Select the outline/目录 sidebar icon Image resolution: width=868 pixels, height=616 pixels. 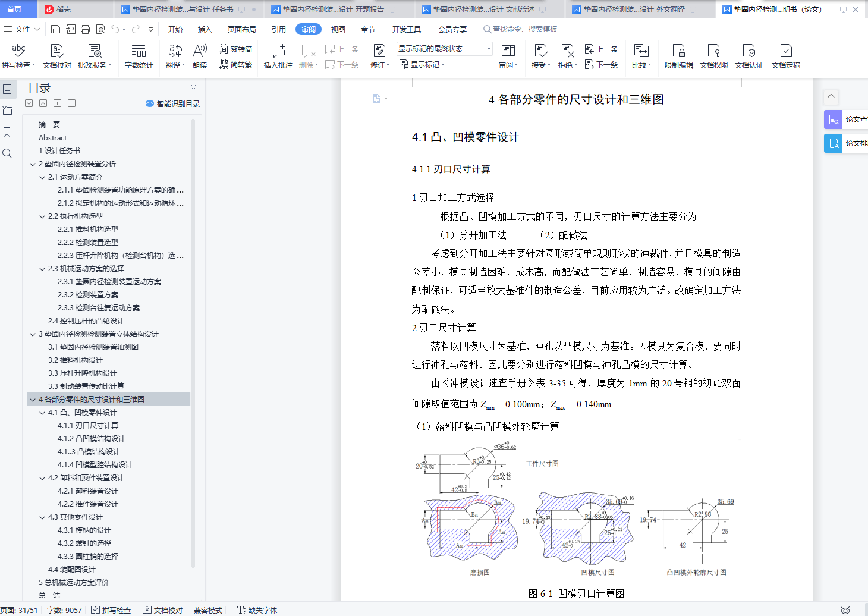[x=7, y=89]
